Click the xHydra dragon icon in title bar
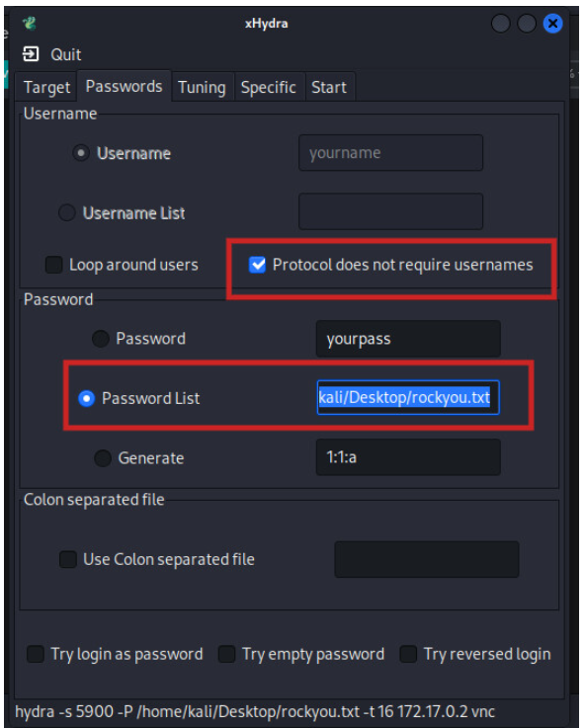This screenshot has width=585, height=728. click(x=30, y=23)
